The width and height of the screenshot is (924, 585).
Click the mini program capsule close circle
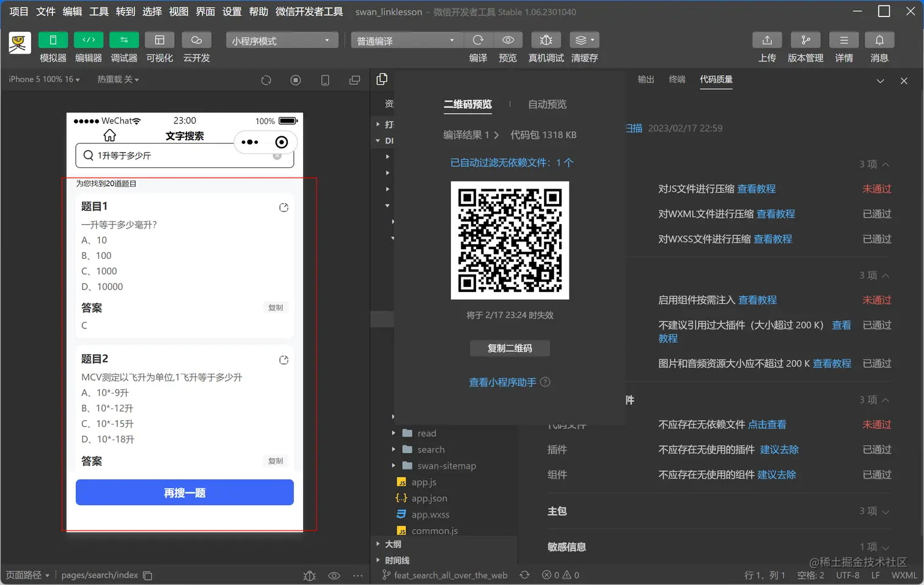(x=281, y=142)
